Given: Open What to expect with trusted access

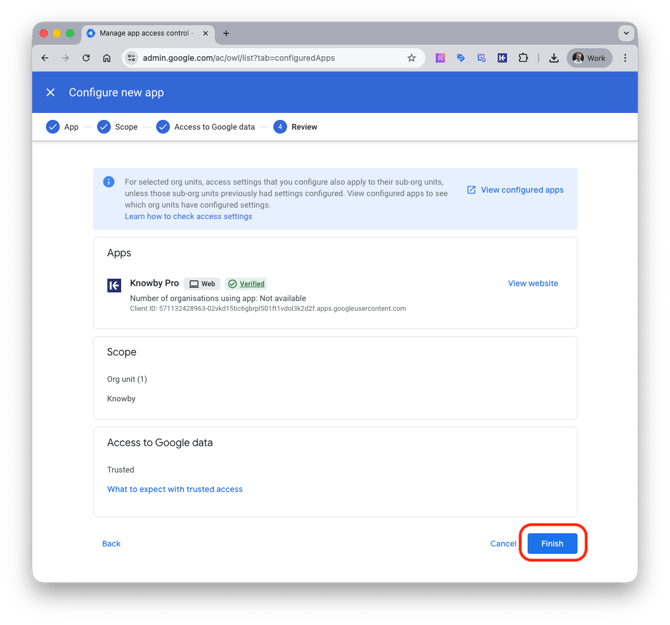Looking at the screenshot, I should click(175, 489).
